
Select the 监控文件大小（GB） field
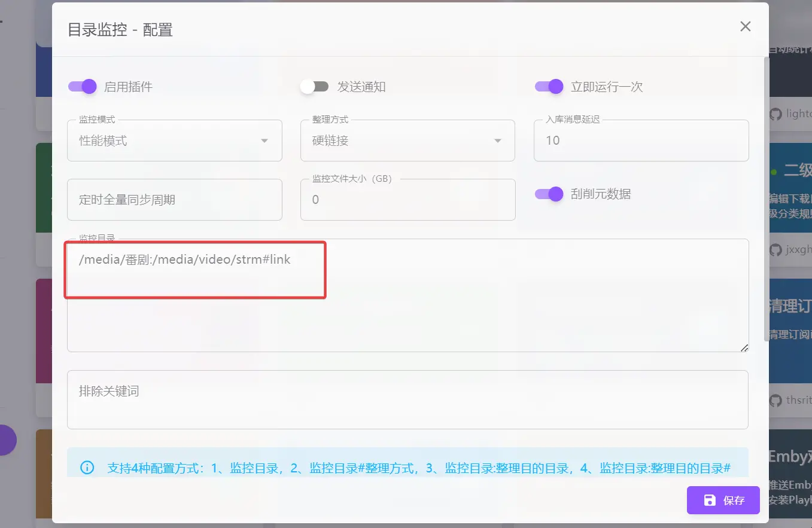(407, 200)
